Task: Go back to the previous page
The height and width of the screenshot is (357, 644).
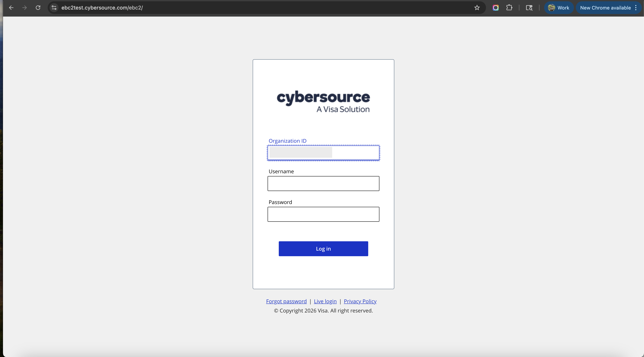Action: (11, 8)
